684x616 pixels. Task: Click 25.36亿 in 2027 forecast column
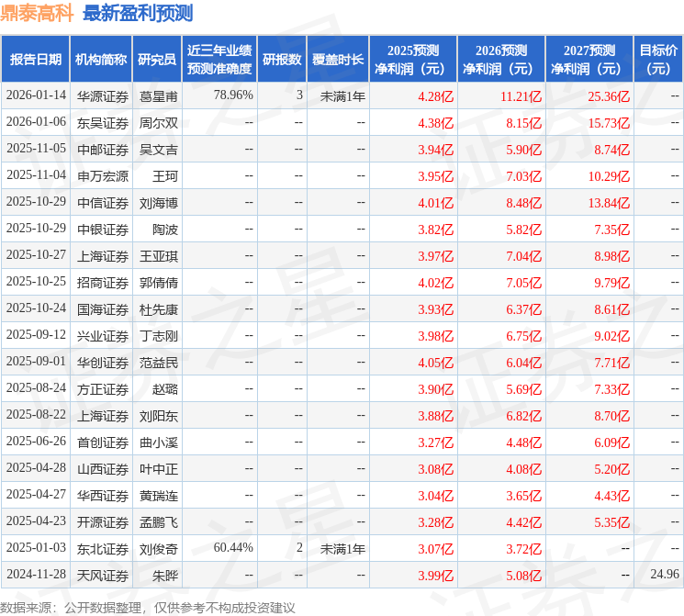[609, 96]
